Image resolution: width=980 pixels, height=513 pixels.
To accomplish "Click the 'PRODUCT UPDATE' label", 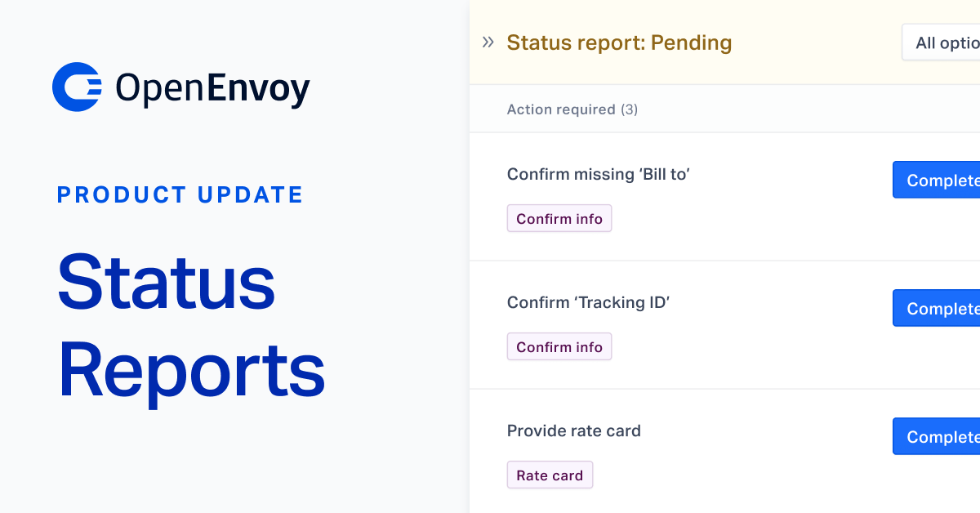I will tap(180, 194).
